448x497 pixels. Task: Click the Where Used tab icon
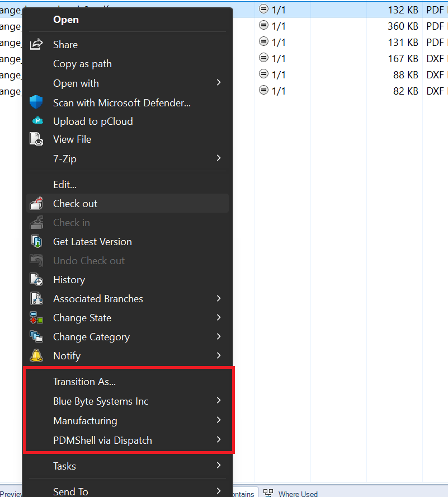[x=268, y=493]
